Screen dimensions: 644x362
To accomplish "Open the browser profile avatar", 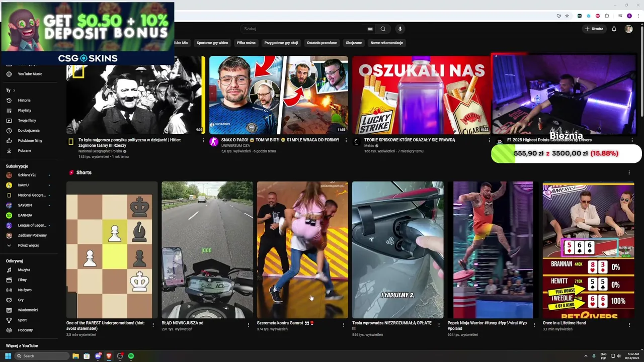I will click(629, 16).
